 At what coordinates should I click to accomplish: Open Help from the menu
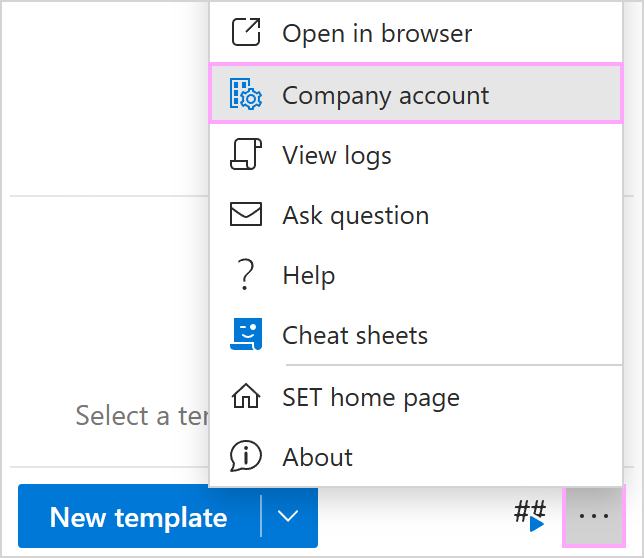coord(416,275)
